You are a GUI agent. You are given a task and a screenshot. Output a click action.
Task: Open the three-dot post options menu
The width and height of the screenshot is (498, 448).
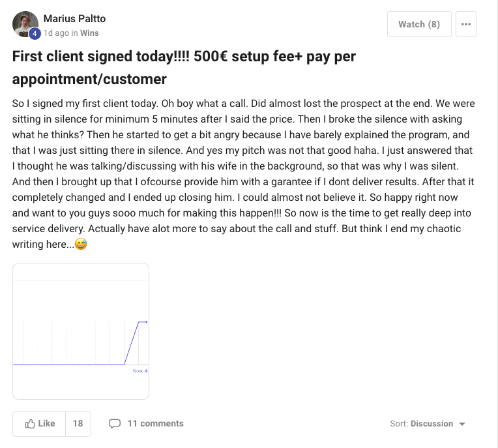click(465, 24)
